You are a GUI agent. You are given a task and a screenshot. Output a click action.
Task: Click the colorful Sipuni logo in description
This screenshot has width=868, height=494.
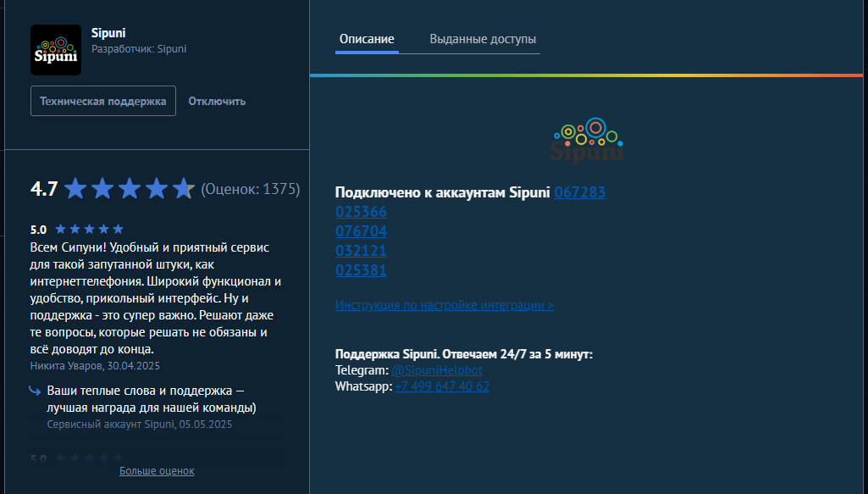tap(589, 140)
